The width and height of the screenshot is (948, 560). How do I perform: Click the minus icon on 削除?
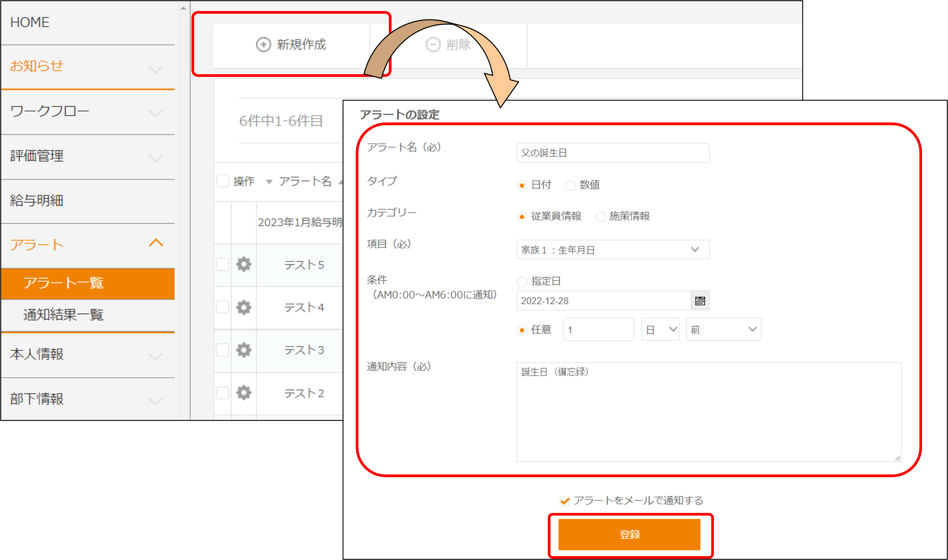(433, 44)
